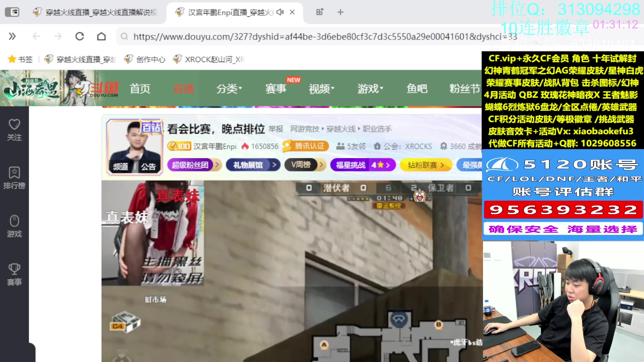Open the 排行榜 sidebar icon

point(14,178)
